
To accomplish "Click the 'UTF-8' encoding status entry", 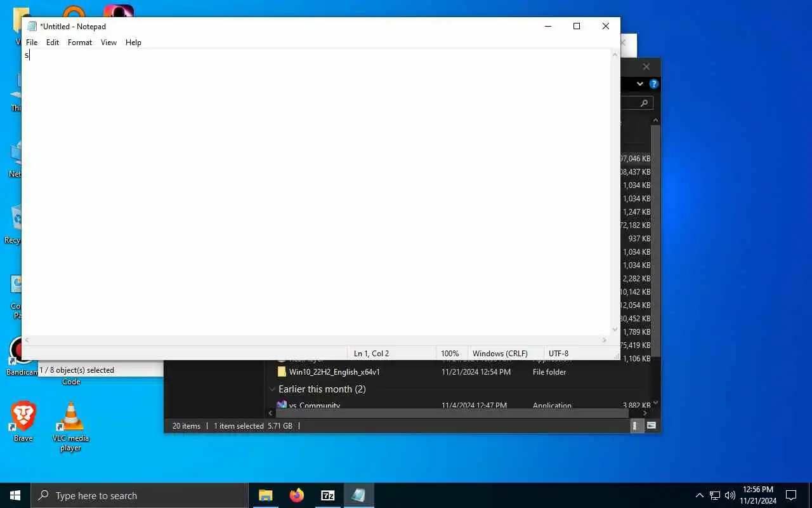I will tap(558, 353).
